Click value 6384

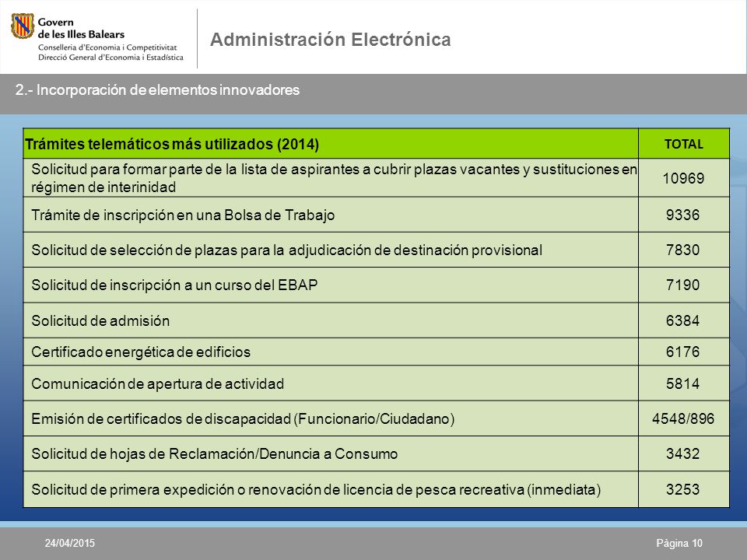point(682,320)
